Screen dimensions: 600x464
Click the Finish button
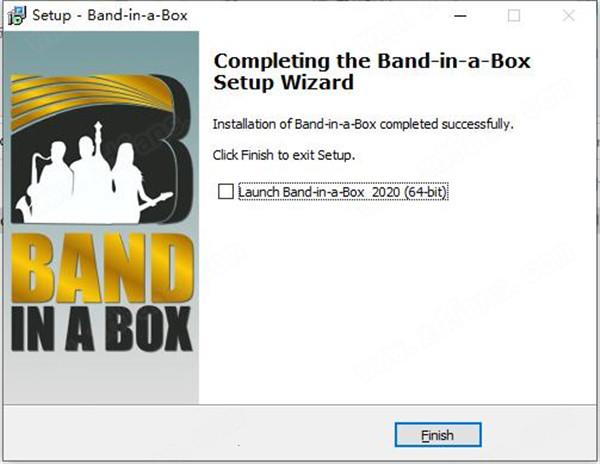coord(438,435)
